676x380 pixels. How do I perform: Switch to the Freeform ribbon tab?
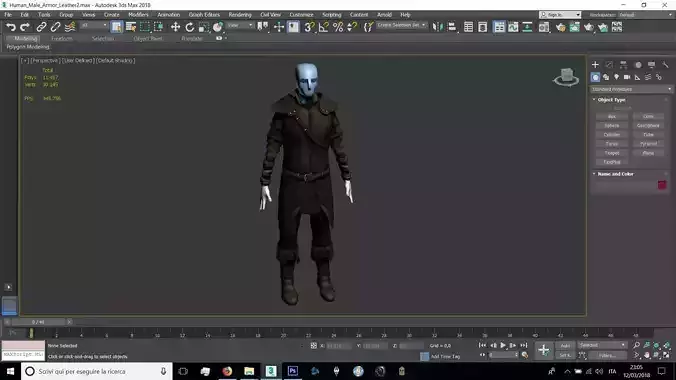click(x=62, y=38)
